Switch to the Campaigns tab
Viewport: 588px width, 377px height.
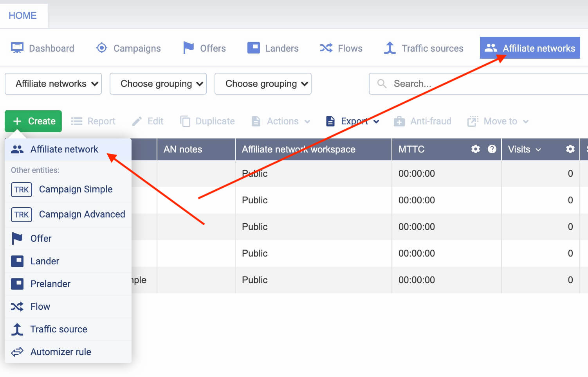tap(128, 48)
